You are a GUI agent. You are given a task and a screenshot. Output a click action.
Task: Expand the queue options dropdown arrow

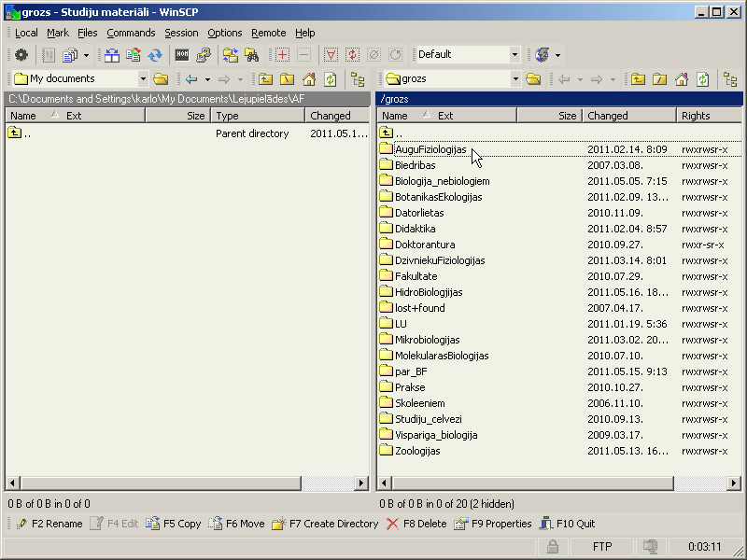click(x=86, y=55)
